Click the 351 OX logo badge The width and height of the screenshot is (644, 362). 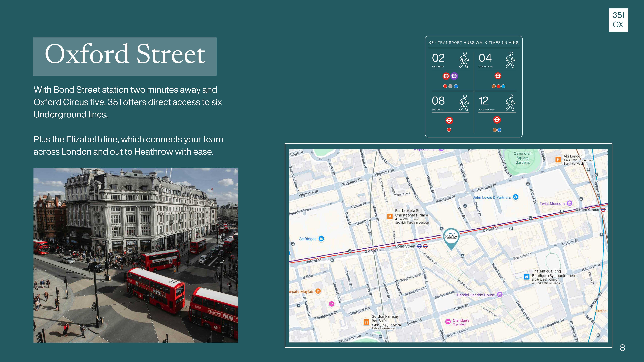618,20
